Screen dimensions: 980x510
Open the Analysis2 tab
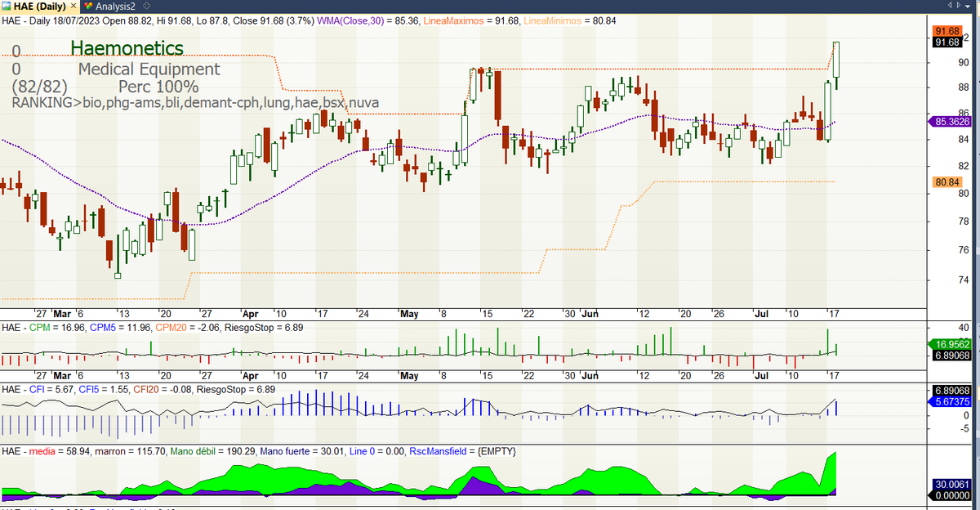(112, 7)
